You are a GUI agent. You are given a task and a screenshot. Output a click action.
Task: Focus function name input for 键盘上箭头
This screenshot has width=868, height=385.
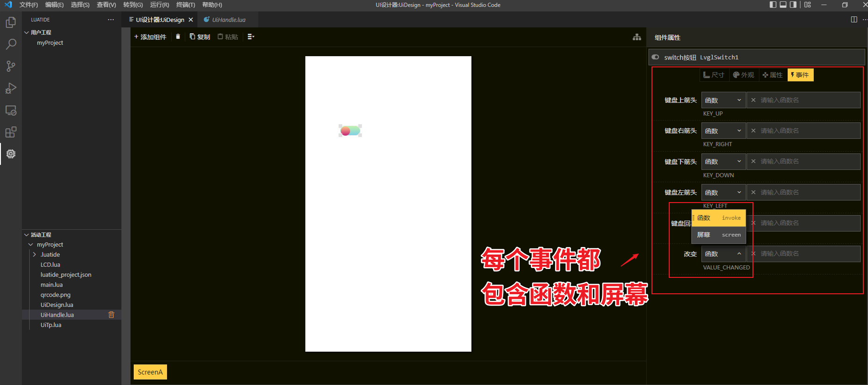click(803, 100)
